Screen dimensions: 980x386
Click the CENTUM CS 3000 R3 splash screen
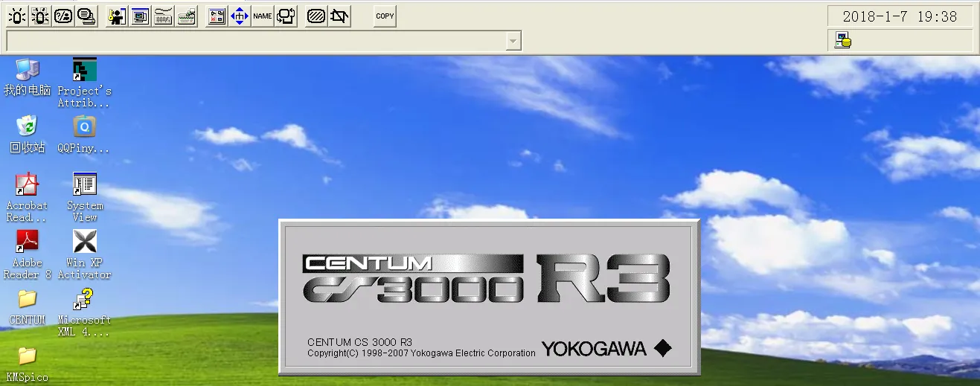pyautogui.click(x=489, y=297)
